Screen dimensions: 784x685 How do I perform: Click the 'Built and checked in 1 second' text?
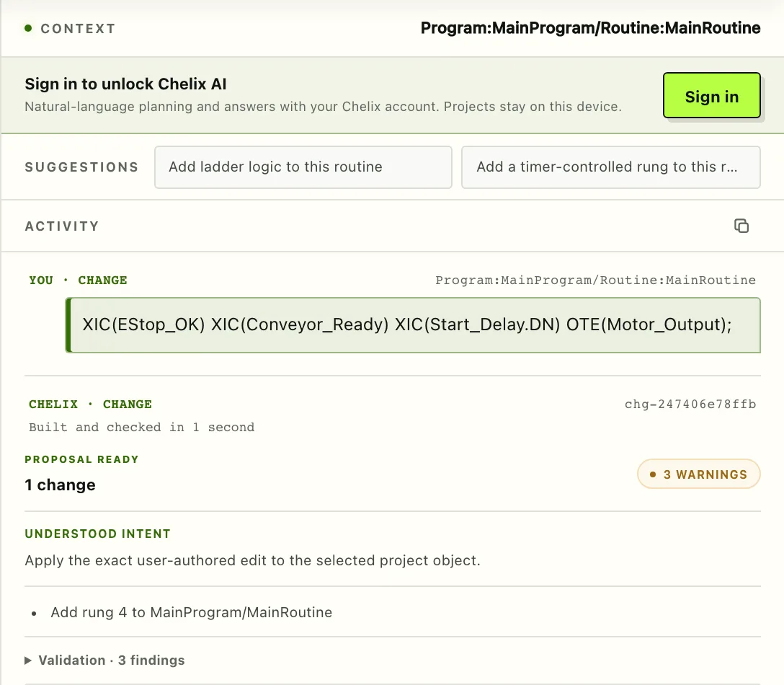(x=141, y=427)
